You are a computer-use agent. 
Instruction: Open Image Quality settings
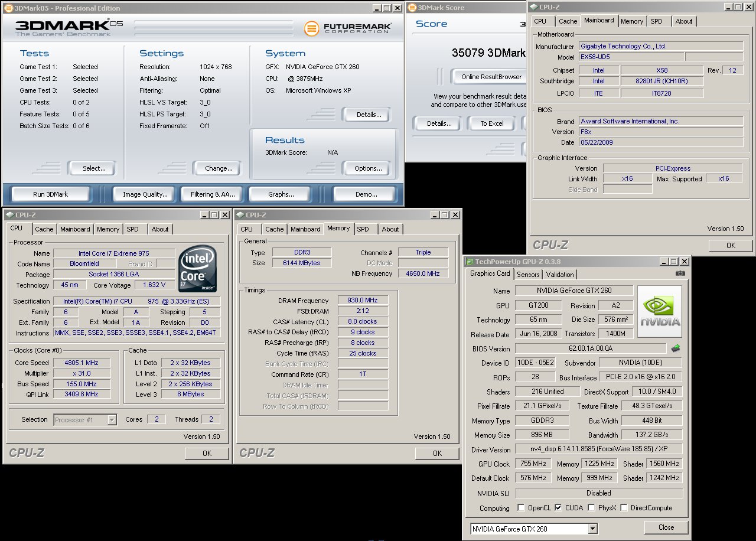click(x=145, y=194)
